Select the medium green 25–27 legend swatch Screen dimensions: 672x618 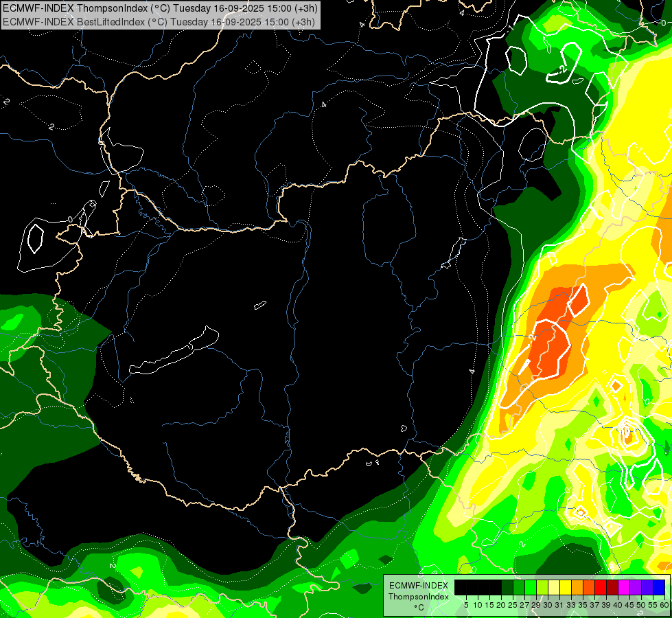[519, 587]
